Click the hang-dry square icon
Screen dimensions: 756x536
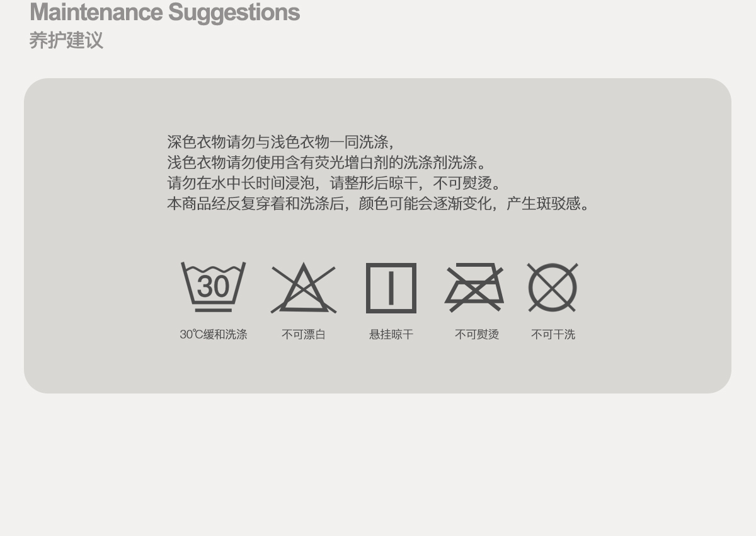(391, 288)
